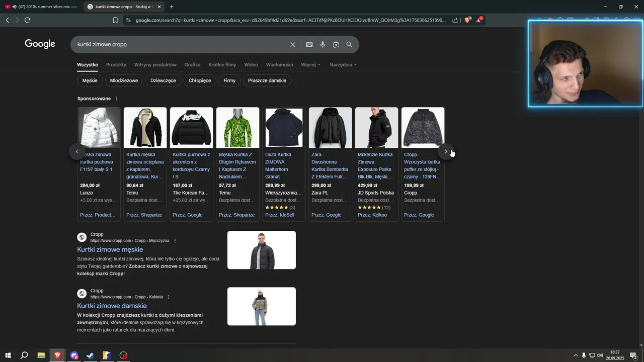Switch to the Produkty tab
This screenshot has height=362, width=644.
pos(116,65)
